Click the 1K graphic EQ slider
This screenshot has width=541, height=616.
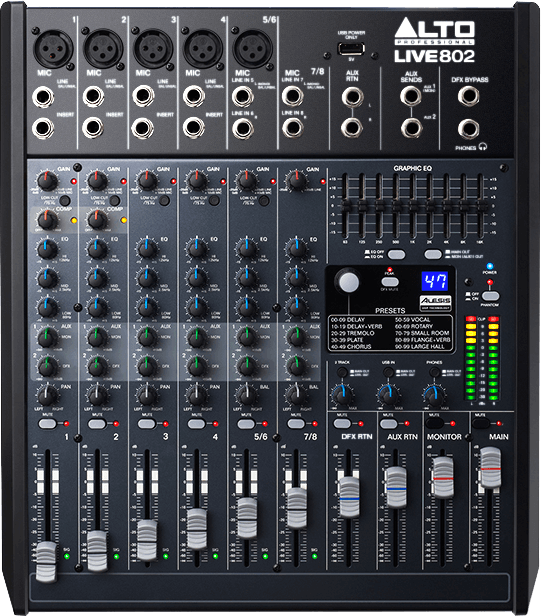(413, 205)
